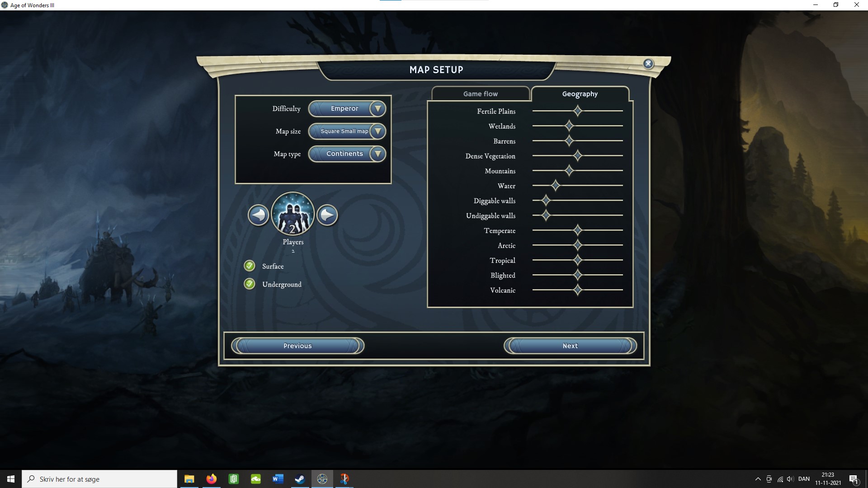
Task: Go to the Previous setup page
Action: point(297,346)
